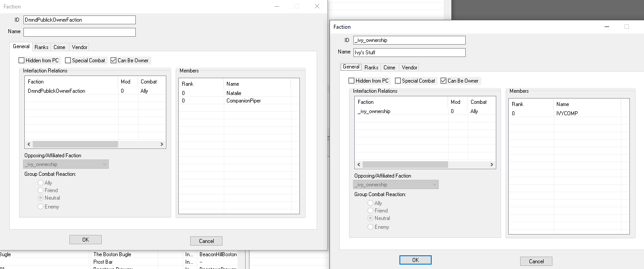Viewport: 644px width, 269px height.
Task: Switch to Ranks tab in _ivy_ownership window
Action: coord(372,68)
